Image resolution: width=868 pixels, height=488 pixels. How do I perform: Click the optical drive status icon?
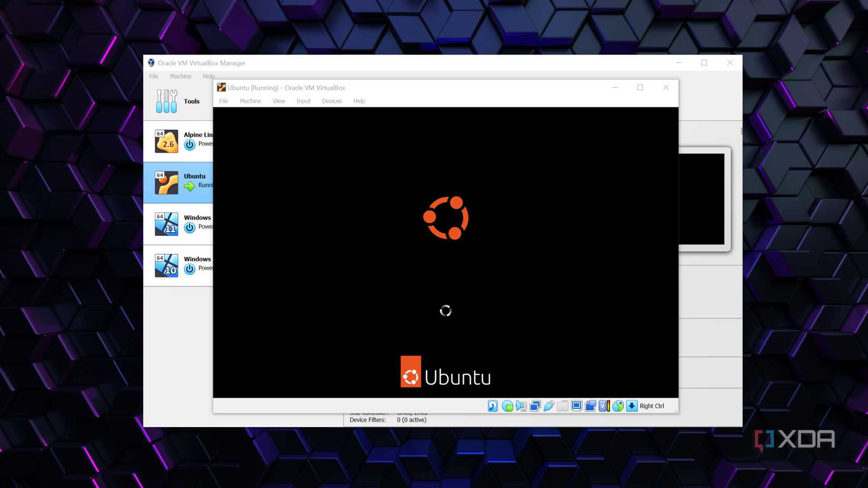point(508,406)
